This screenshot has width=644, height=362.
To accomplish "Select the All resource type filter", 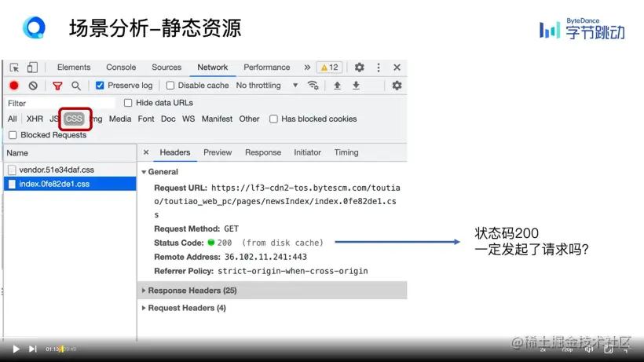I will [x=13, y=119].
